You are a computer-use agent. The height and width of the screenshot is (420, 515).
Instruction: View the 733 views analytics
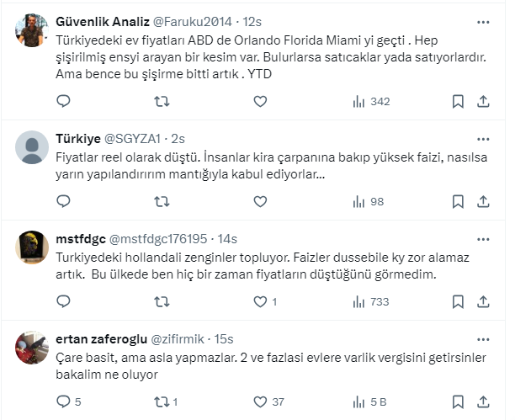point(370,301)
